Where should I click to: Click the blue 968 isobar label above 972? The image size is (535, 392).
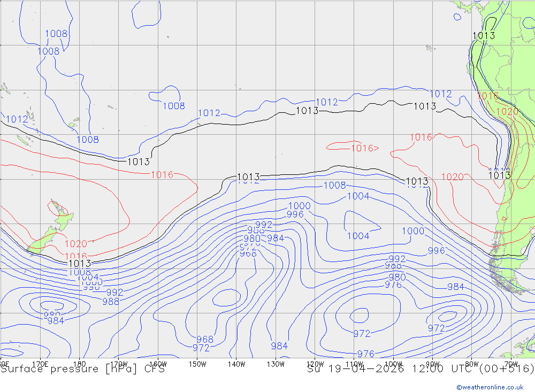pyautogui.click(x=204, y=339)
